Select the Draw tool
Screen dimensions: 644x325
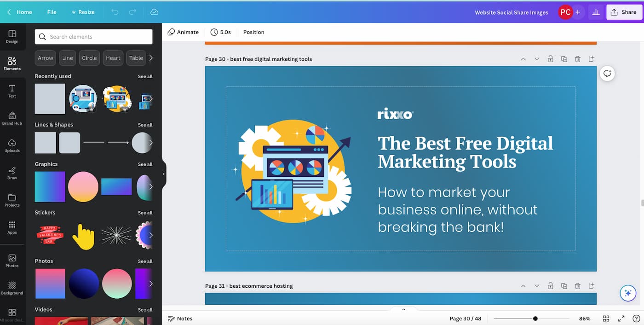(12, 173)
